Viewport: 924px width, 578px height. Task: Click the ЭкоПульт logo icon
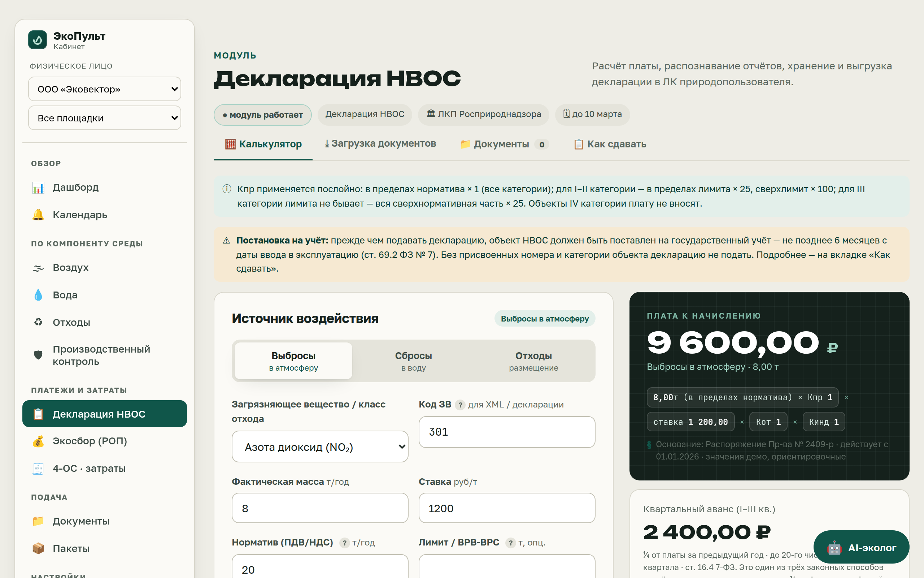38,40
